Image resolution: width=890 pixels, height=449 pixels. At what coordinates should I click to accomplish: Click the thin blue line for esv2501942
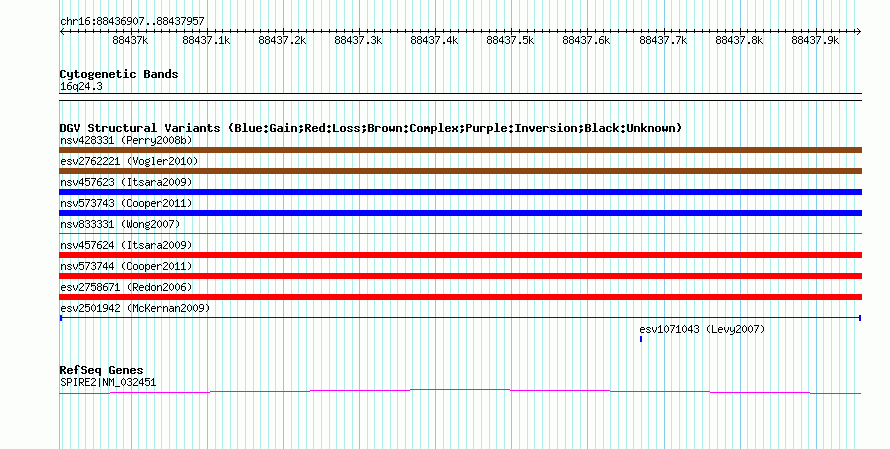pyautogui.click(x=460, y=318)
